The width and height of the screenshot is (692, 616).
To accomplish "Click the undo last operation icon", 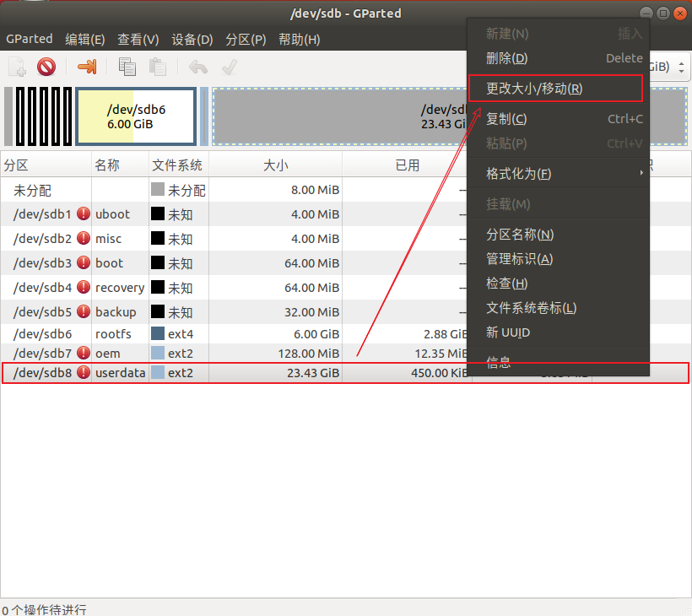I will [x=197, y=67].
